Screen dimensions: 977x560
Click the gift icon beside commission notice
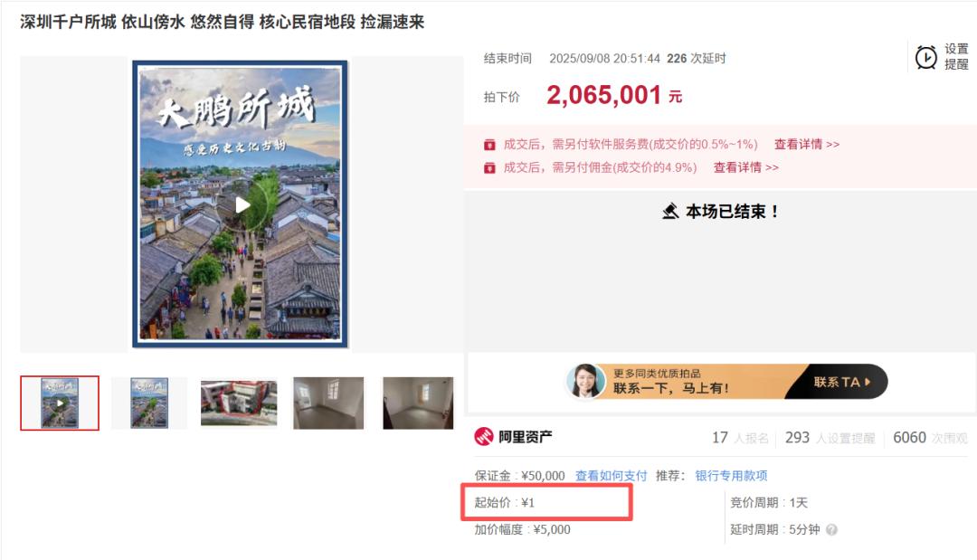489,167
